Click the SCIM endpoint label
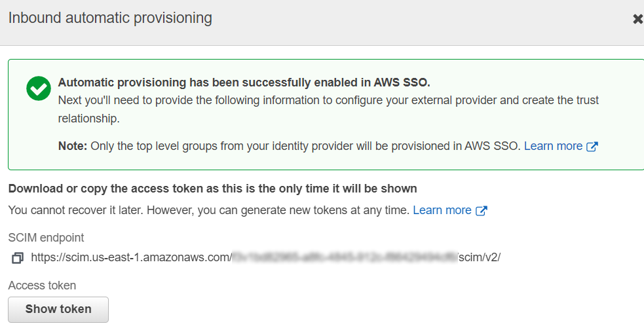This screenshot has width=644, height=330. [x=46, y=238]
